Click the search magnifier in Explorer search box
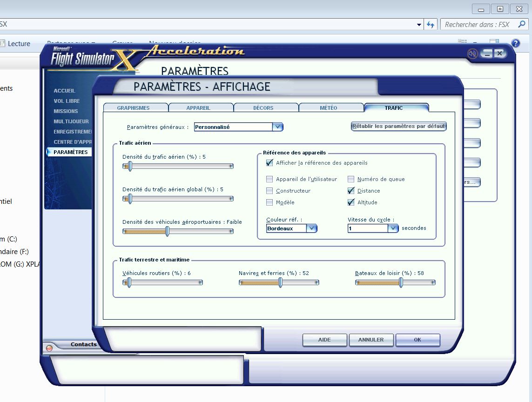This screenshot has width=532, height=402. pos(522,24)
